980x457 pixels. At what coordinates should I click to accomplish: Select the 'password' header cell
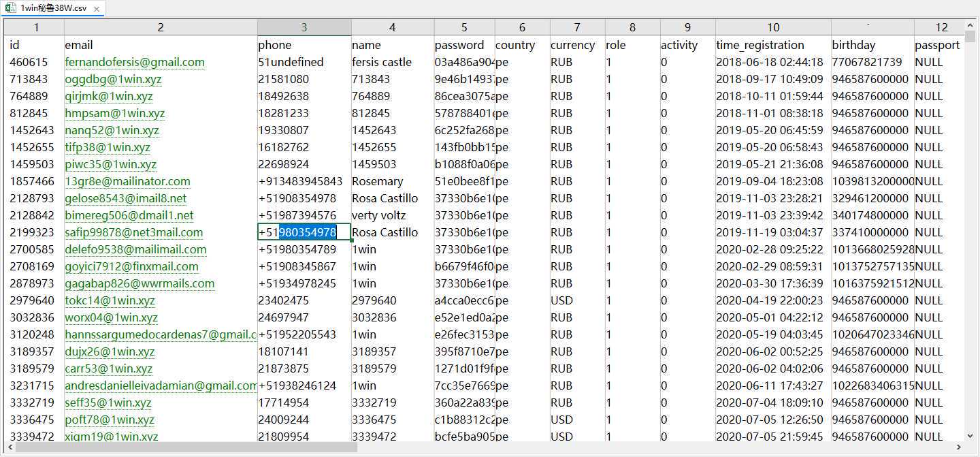click(464, 45)
